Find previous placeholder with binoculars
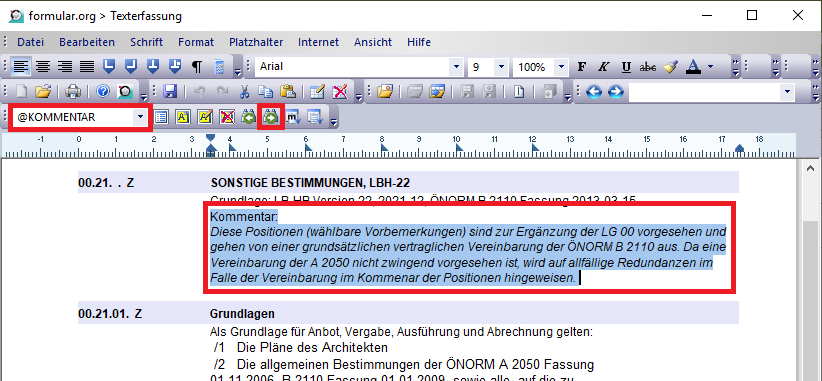Viewport: 822px width, 381px height. (248, 117)
